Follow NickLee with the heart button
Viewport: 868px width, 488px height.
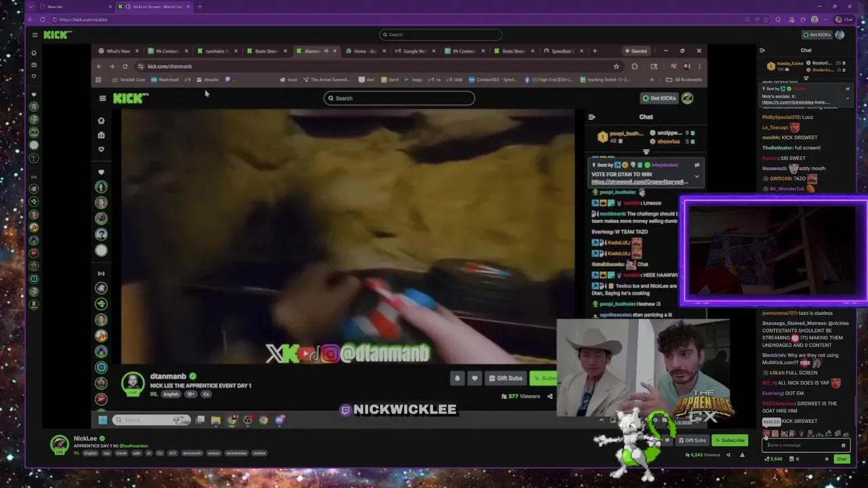[x=667, y=440]
